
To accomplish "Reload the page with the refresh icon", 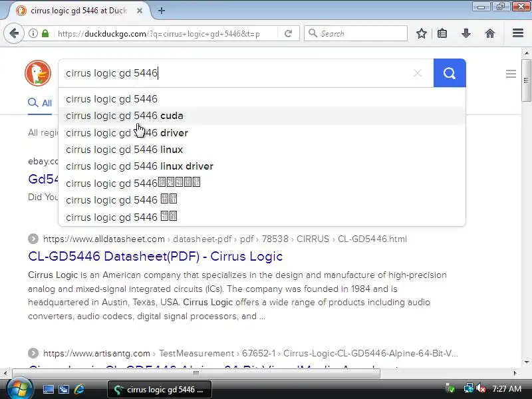I will pyautogui.click(x=288, y=33).
